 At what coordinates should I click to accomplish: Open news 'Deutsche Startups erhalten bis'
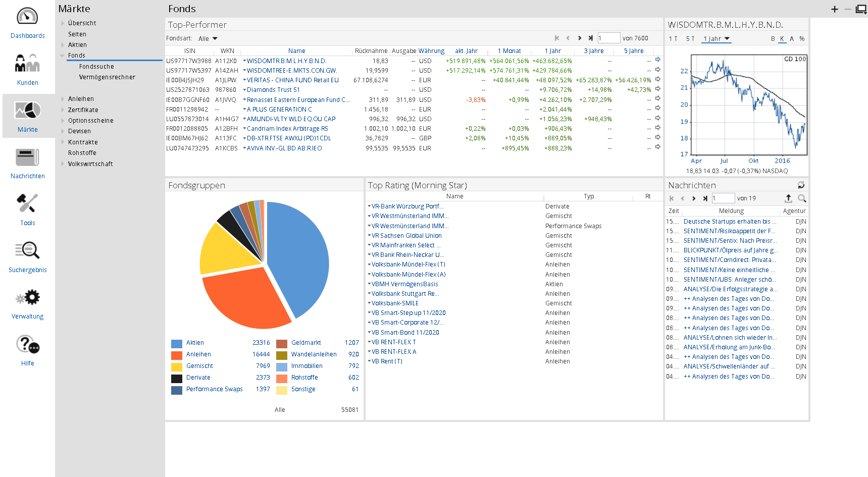(x=729, y=222)
